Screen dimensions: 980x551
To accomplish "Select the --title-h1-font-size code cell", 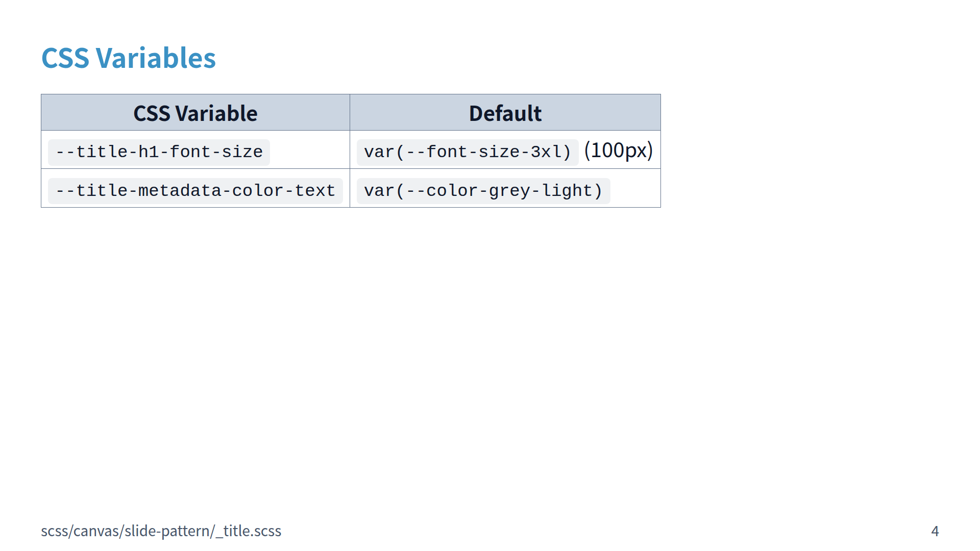I will (x=159, y=152).
